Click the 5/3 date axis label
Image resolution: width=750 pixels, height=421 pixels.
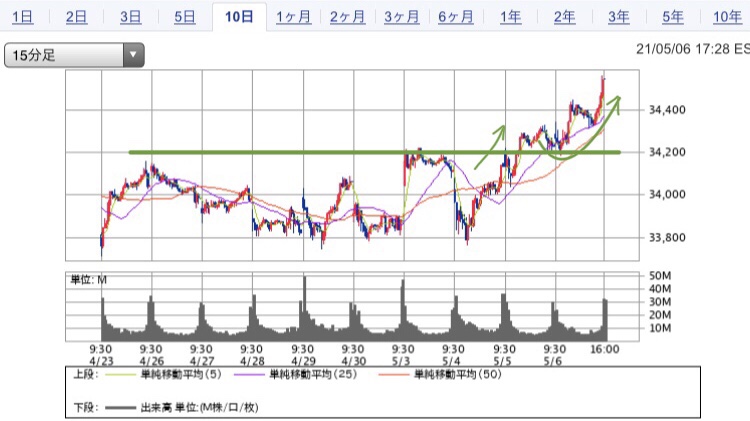click(x=401, y=361)
